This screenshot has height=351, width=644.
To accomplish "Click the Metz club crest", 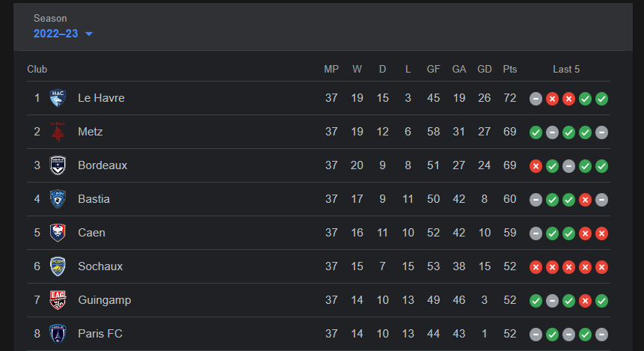I will 58,132.
